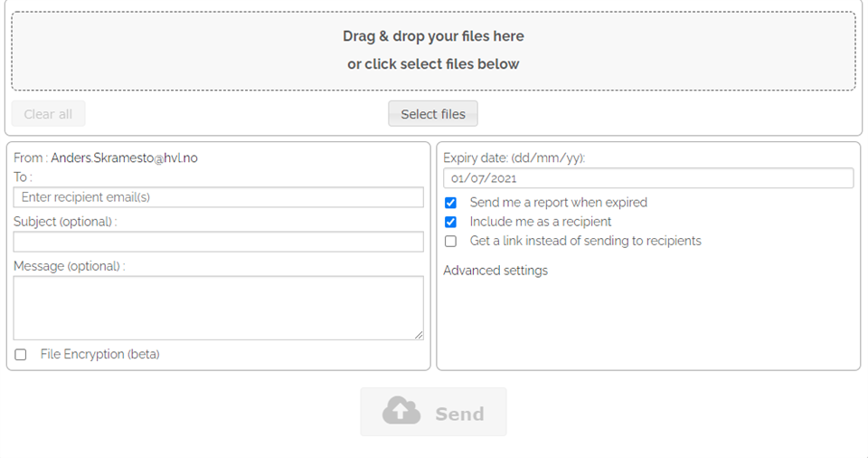Toggle Send me a report when expired
This screenshot has width=868, height=458.
451,203
